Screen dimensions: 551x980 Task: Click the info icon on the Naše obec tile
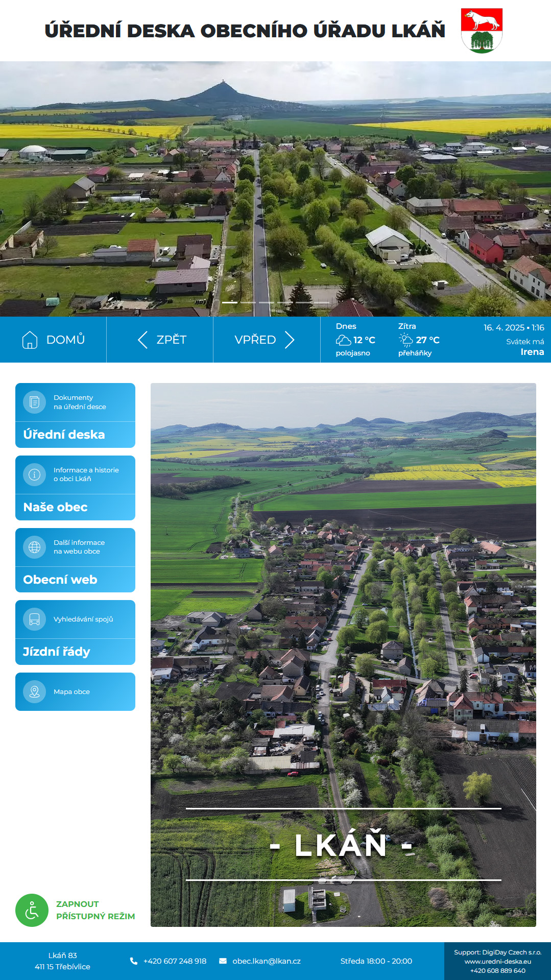click(34, 474)
